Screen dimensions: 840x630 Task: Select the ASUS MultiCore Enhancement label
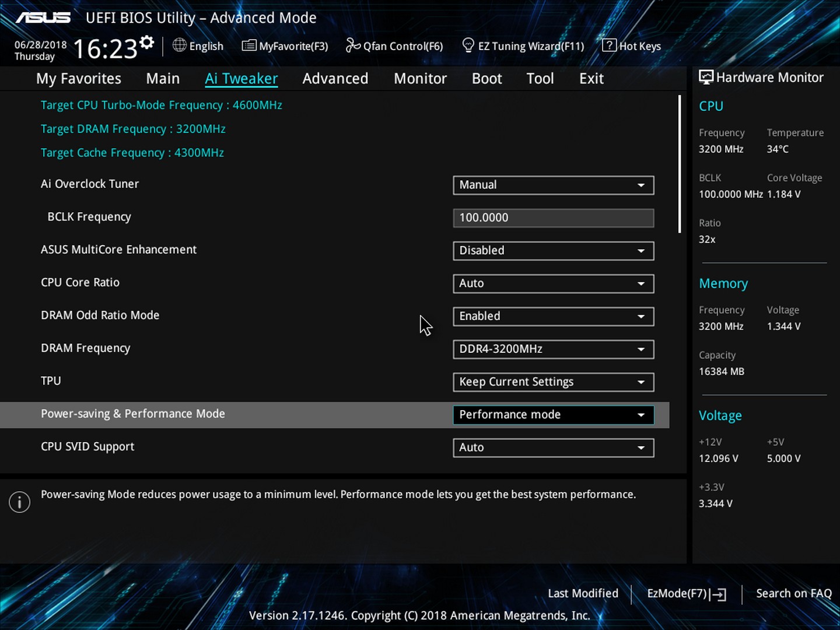[x=118, y=250]
